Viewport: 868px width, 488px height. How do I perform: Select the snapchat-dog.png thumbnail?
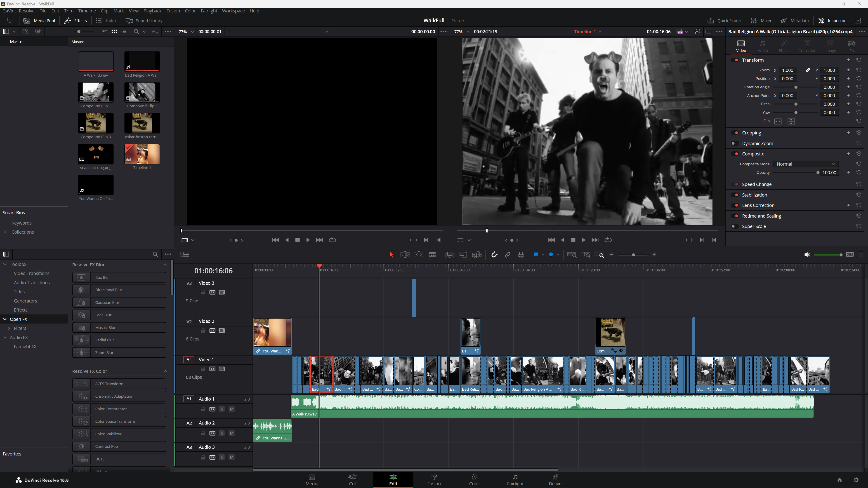(x=96, y=154)
